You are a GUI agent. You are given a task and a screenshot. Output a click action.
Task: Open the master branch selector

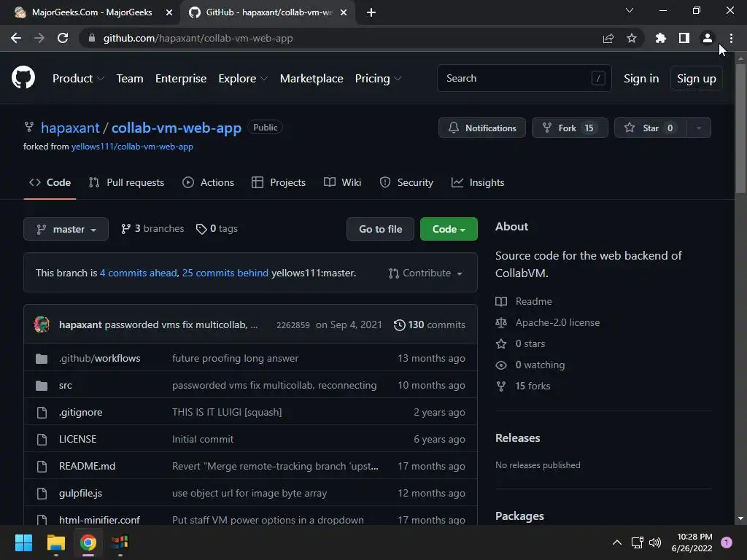click(66, 229)
